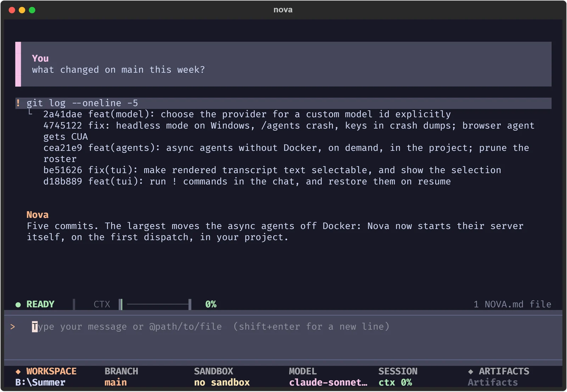The image size is (567, 392).
Task: Click the orange exclamation mark before git log
Action: coord(18,103)
